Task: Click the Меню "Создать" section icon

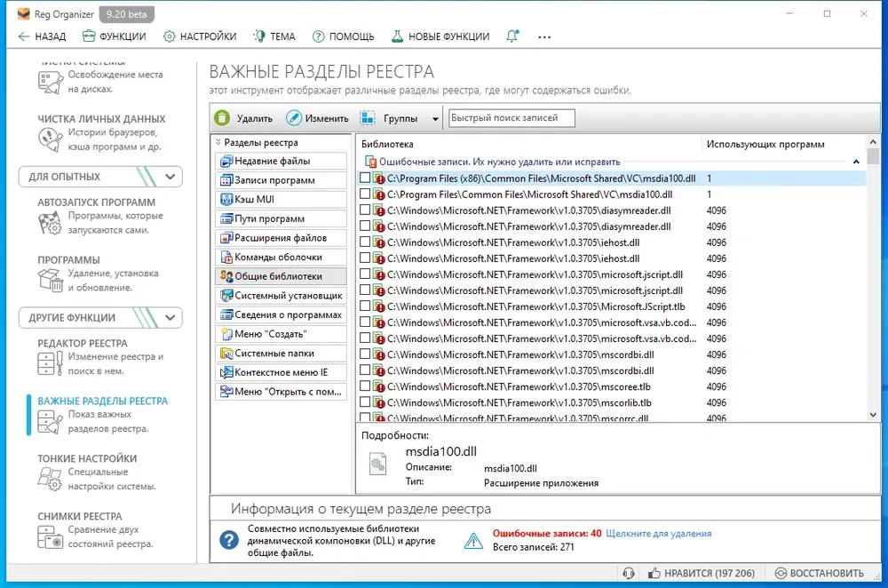Action: click(x=226, y=334)
